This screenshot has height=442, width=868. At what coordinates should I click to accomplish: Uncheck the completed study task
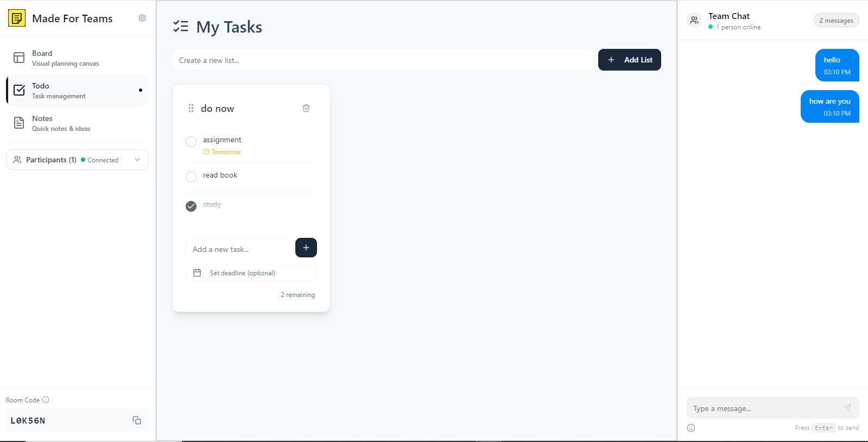191,206
